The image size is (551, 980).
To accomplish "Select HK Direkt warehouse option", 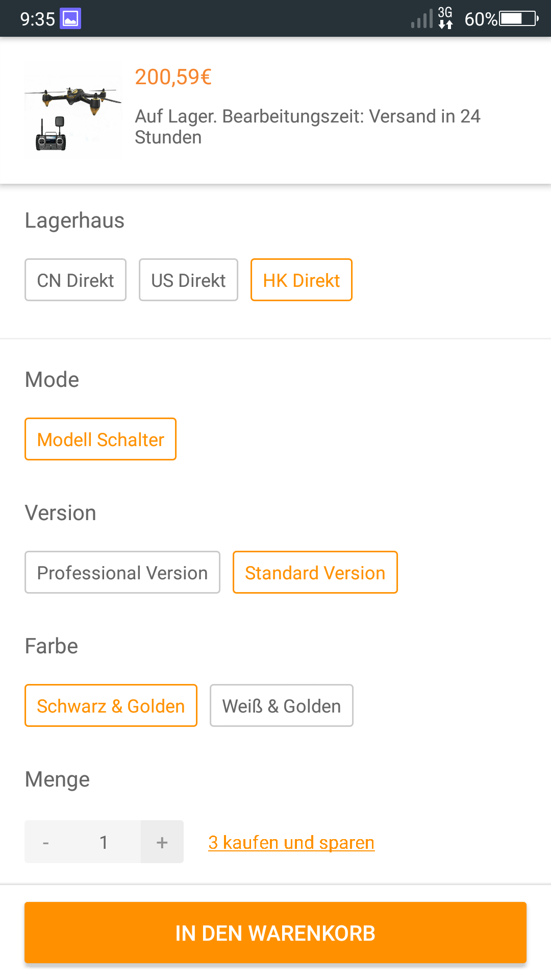I will pos(302,280).
